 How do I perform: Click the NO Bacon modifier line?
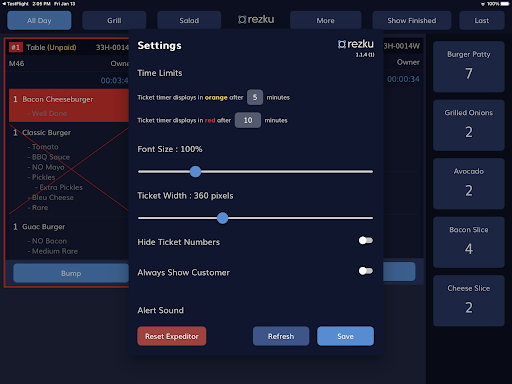pyautogui.click(x=47, y=241)
